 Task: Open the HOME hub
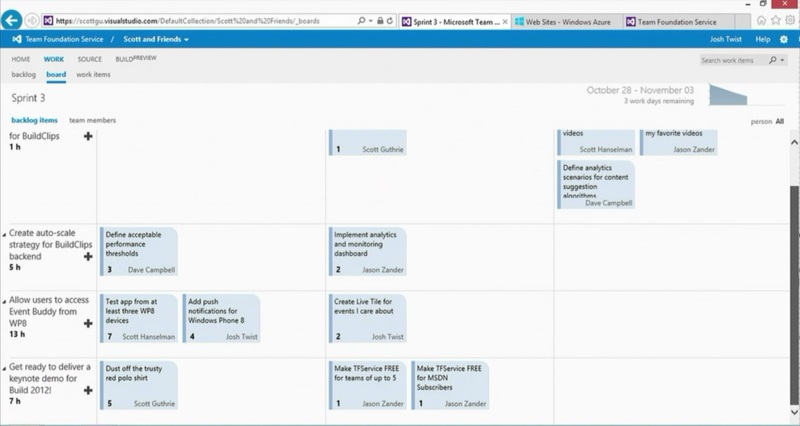point(21,59)
